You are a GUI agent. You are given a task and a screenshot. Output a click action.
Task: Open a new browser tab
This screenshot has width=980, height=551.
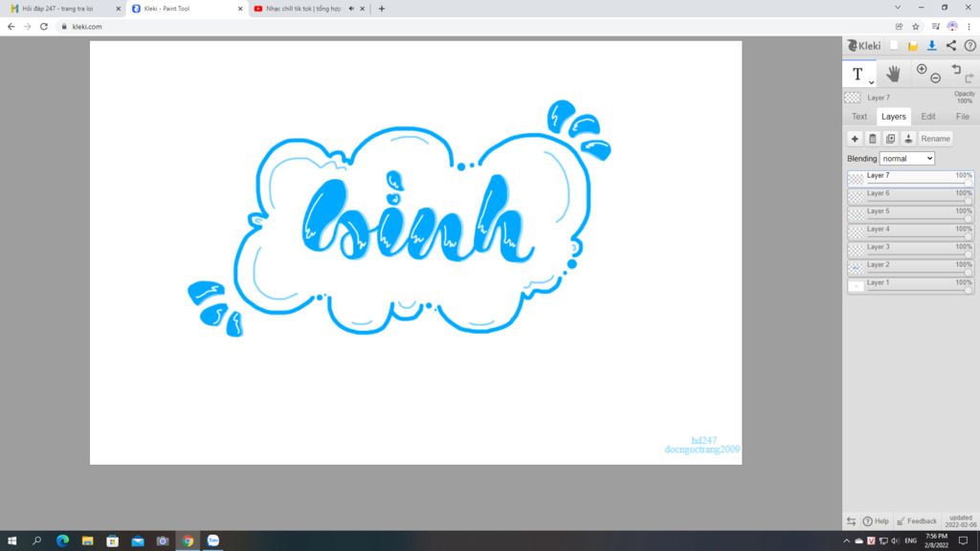coord(381,9)
